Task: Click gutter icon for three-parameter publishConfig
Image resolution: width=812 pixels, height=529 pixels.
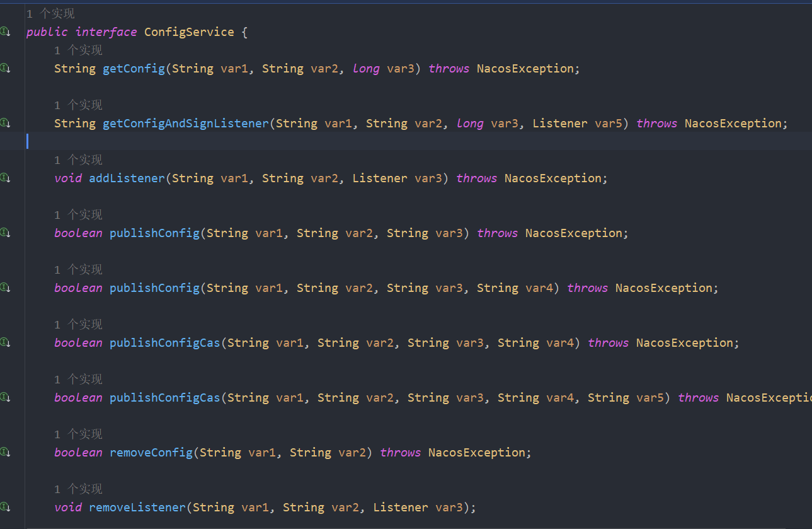Action: click(x=5, y=232)
